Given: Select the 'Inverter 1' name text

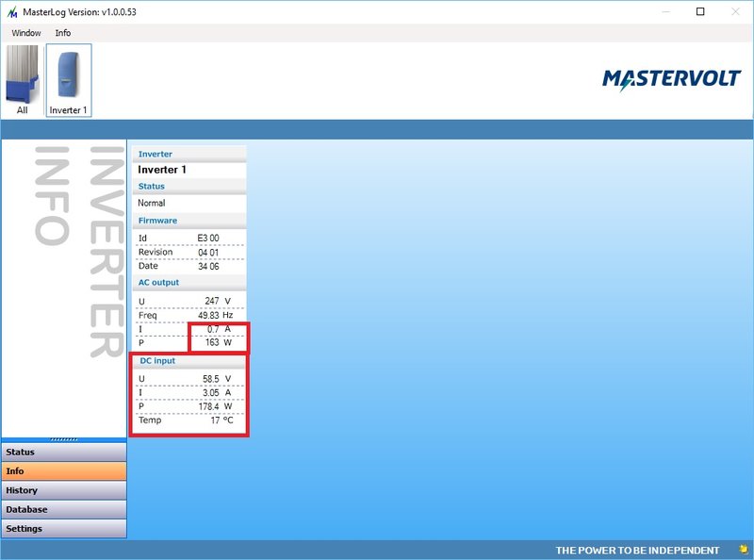Looking at the screenshot, I should (161, 170).
